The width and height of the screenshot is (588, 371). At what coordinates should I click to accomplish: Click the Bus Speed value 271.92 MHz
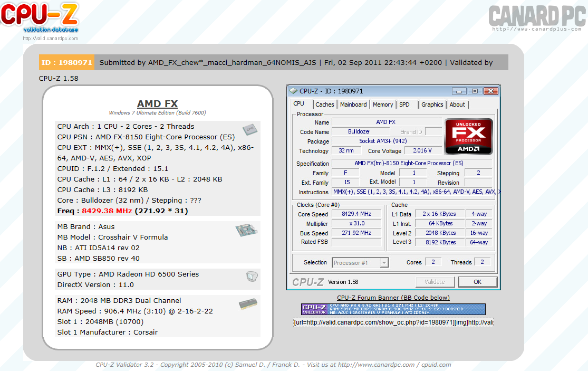point(356,233)
